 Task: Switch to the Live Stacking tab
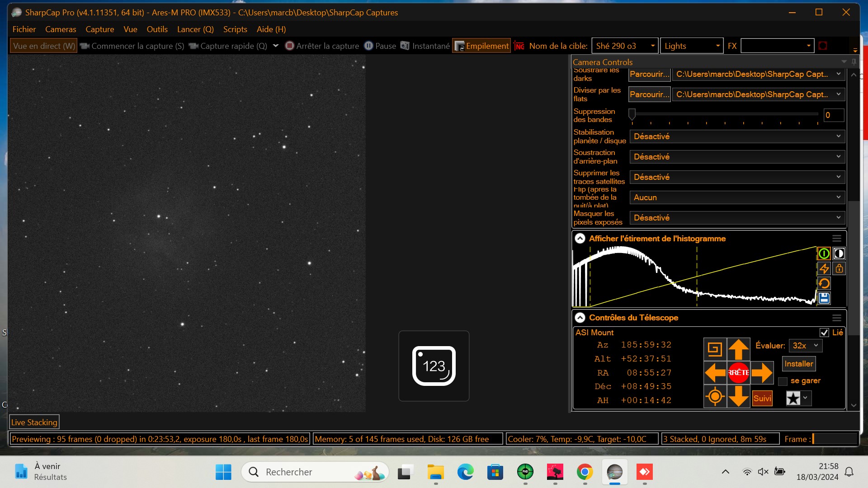(x=34, y=422)
